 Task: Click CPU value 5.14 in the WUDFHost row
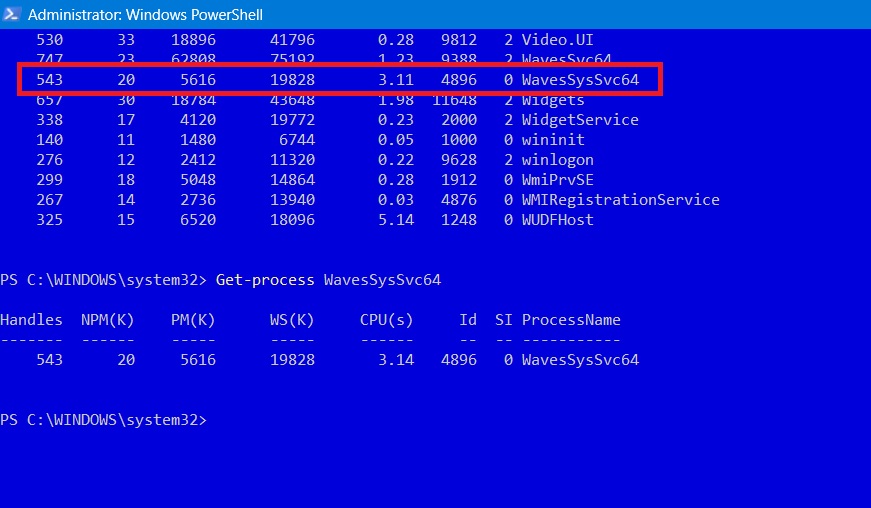tap(396, 220)
